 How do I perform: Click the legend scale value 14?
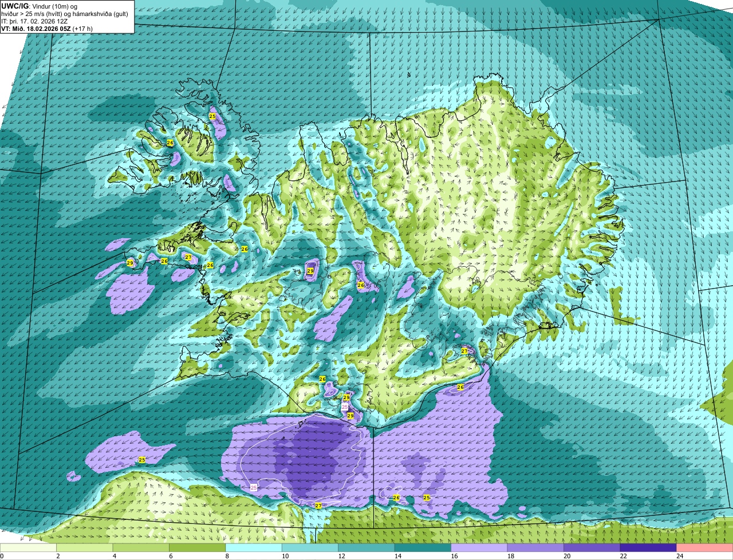click(398, 556)
